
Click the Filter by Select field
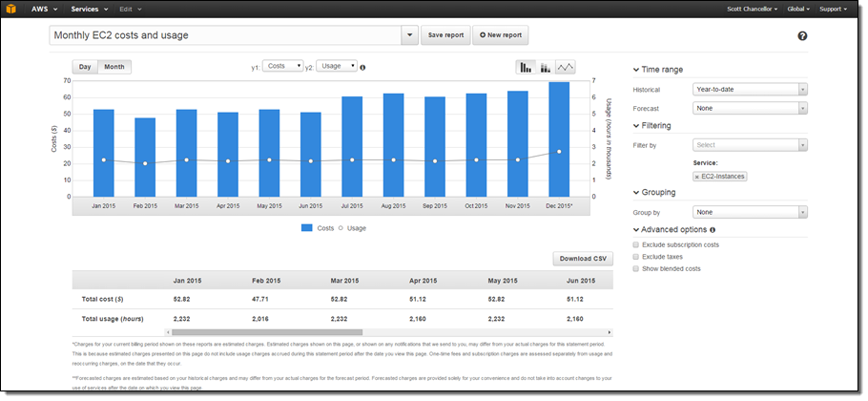(750, 145)
